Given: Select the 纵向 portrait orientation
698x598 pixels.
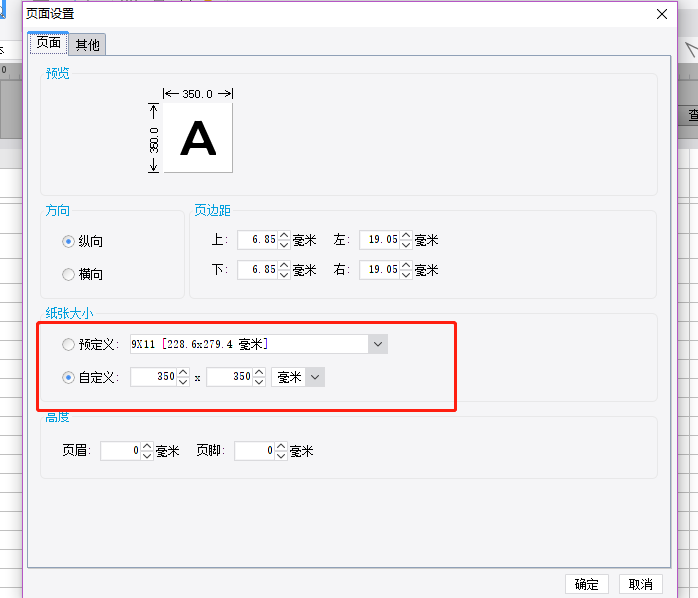Looking at the screenshot, I should (68, 241).
